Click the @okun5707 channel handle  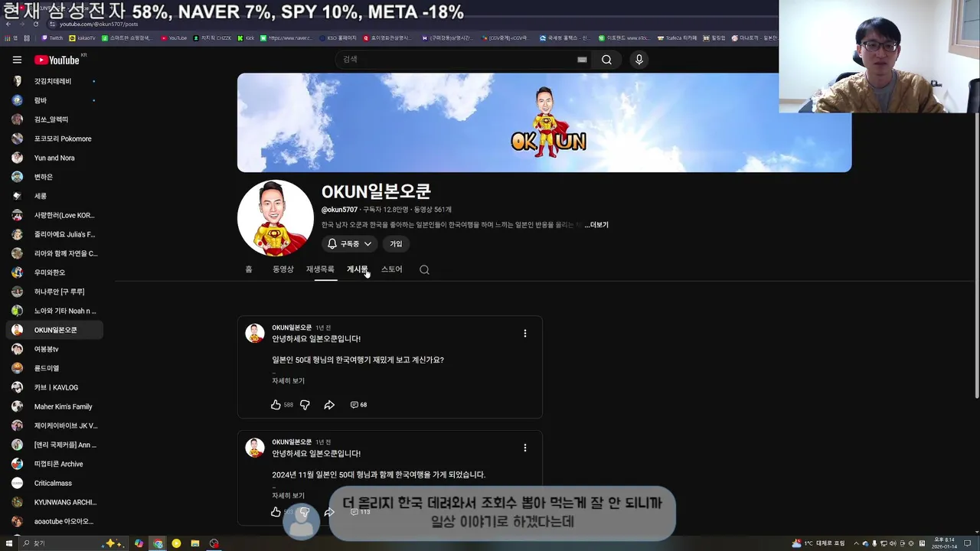pyautogui.click(x=339, y=210)
